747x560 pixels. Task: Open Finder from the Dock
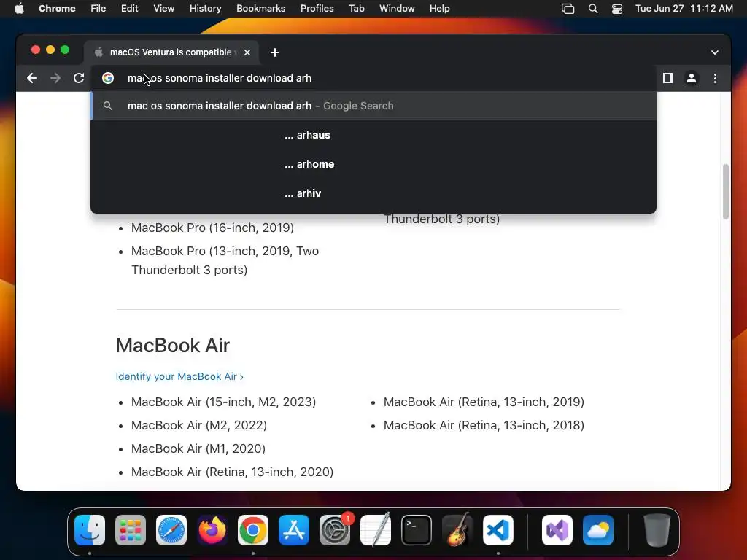tap(90, 530)
